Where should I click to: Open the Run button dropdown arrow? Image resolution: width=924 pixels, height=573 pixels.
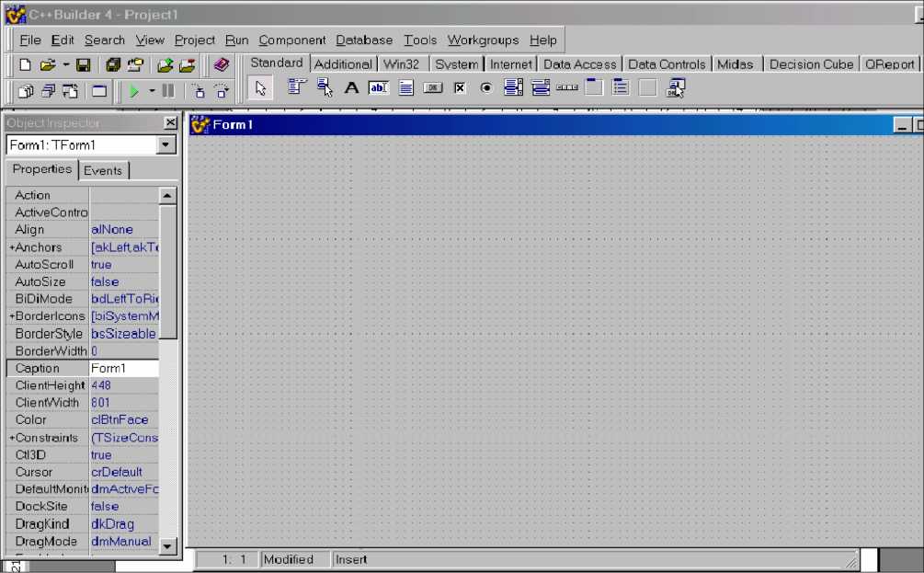coord(152,91)
